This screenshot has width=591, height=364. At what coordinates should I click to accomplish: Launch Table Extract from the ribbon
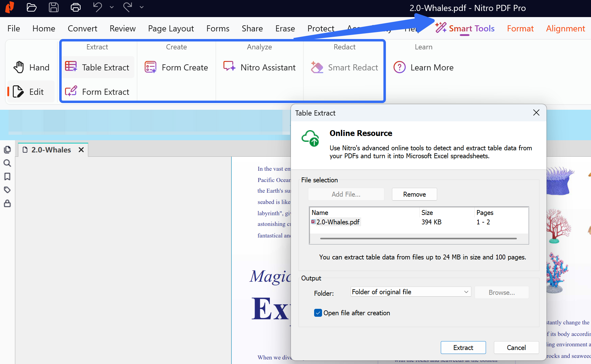pyautogui.click(x=98, y=67)
